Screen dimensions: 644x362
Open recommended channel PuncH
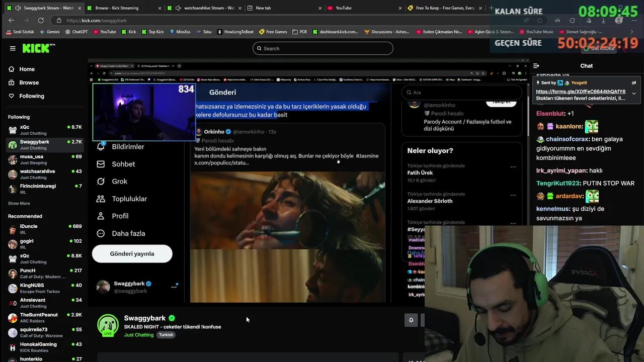point(45,274)
